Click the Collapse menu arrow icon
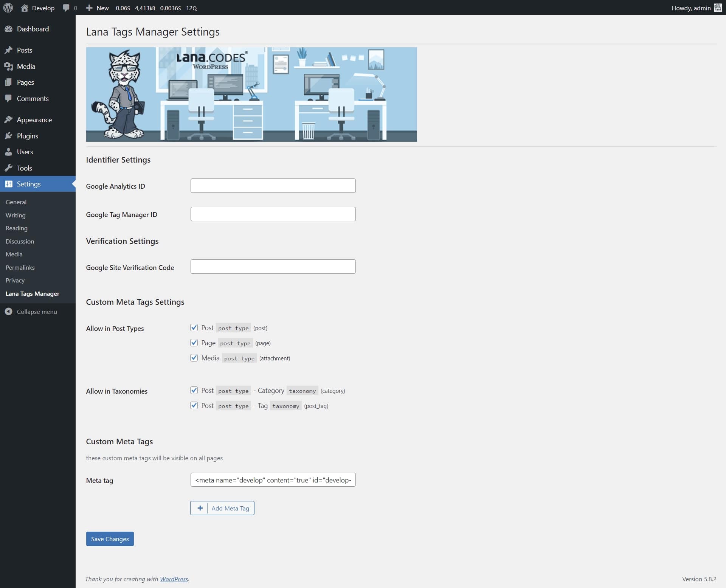This screenshot has height=588, width=726. 9,312
